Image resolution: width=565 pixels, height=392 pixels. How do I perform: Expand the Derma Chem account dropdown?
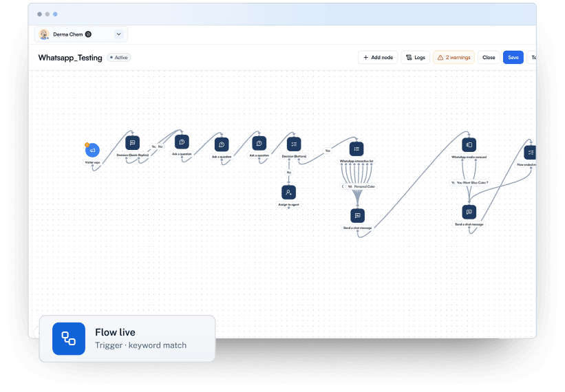coord(118,34)
